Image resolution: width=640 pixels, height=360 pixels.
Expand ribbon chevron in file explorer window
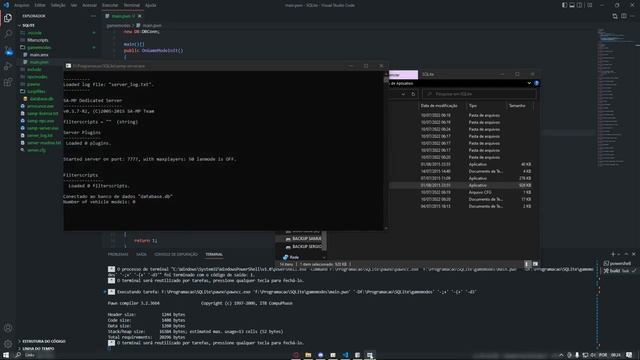tap(529, 83)
